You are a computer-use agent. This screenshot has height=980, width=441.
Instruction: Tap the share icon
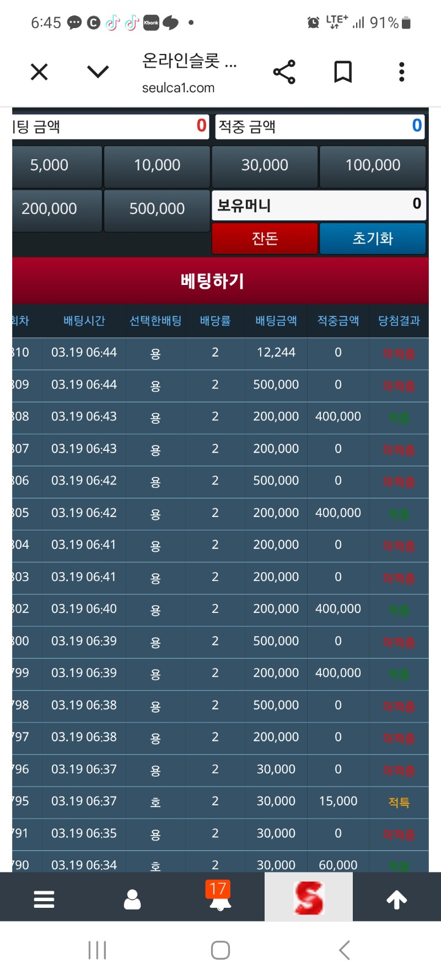coord(284,72)
